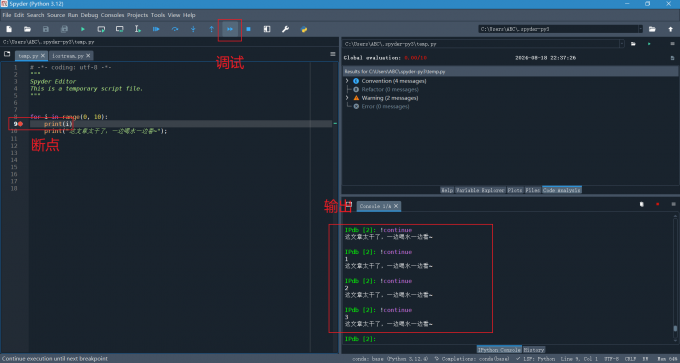Select Error (0 messages) row
Screen dimensions: 680x363
(x=381, y=106)
